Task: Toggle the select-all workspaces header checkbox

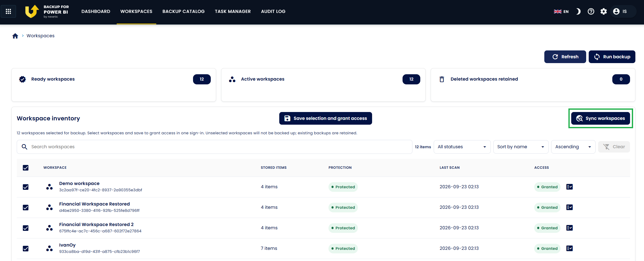Action: pyautogui.click(x=26, y=168)
